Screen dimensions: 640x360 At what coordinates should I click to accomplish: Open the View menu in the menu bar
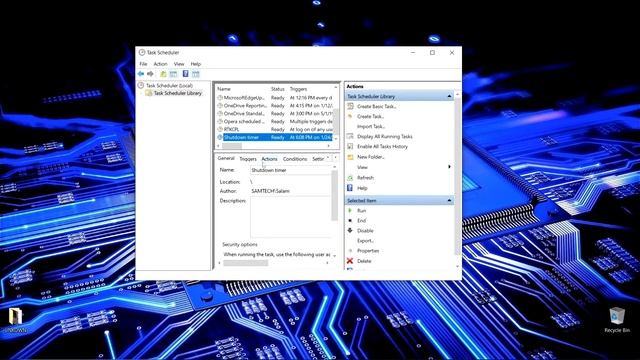pyautogui.click(x=179, y=64)
